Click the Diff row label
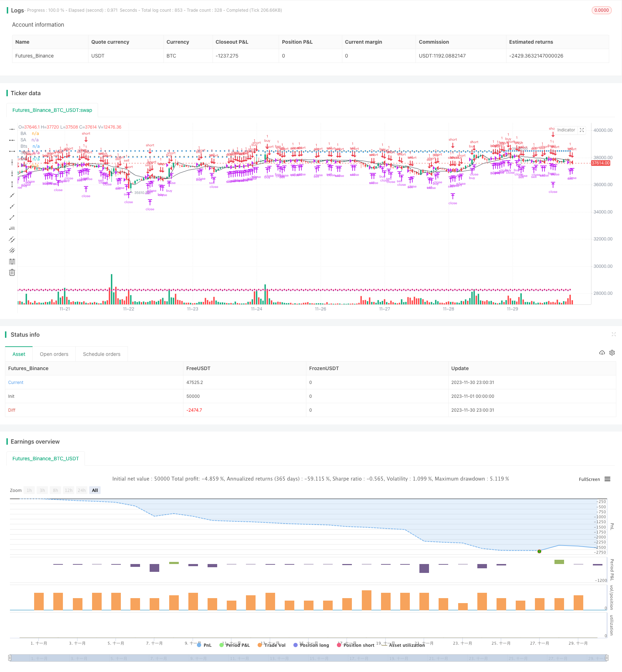The height and width of the screenshot is (672, 622). tap(12, 410)
